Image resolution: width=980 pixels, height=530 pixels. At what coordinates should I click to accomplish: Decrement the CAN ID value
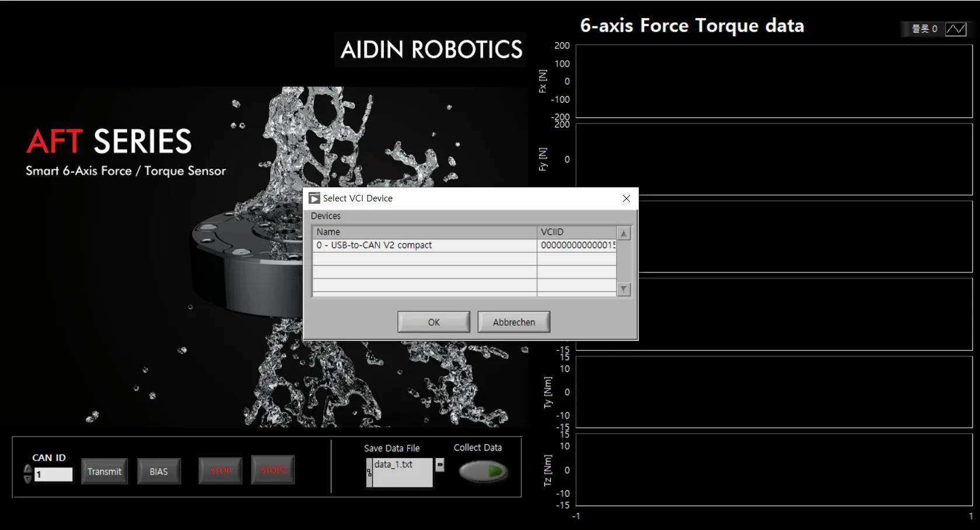pyautogui.click(x=27, y=479)
